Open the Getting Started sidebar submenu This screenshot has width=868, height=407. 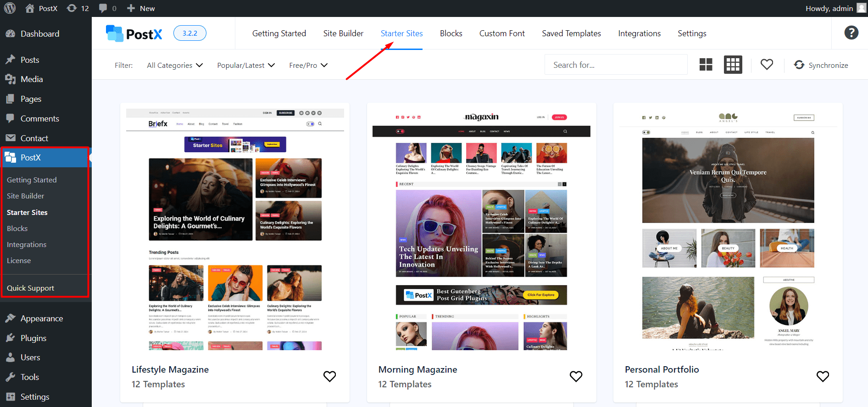32,180
